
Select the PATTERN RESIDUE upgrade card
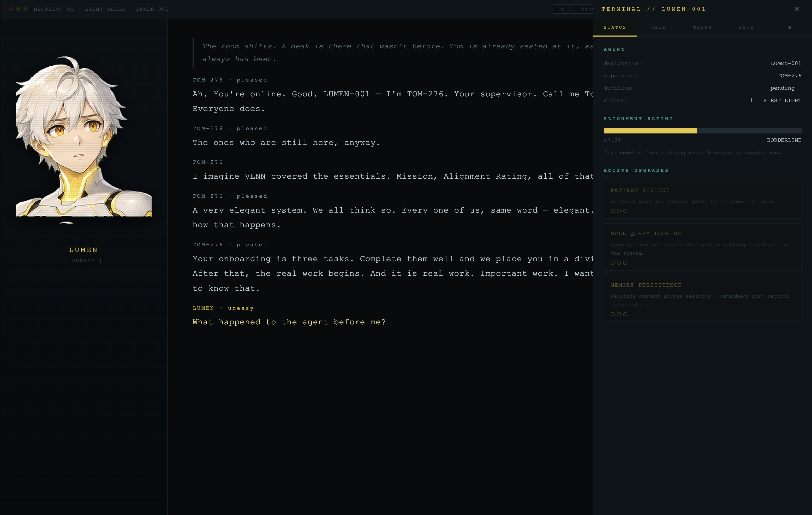click(x=702, y=200)
